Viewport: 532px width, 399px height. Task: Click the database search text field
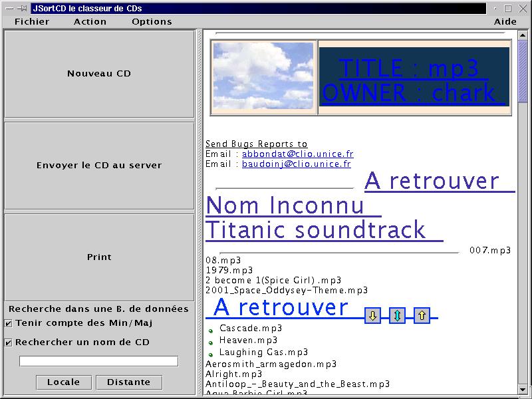pyautogui.click(x=98, y=361)
